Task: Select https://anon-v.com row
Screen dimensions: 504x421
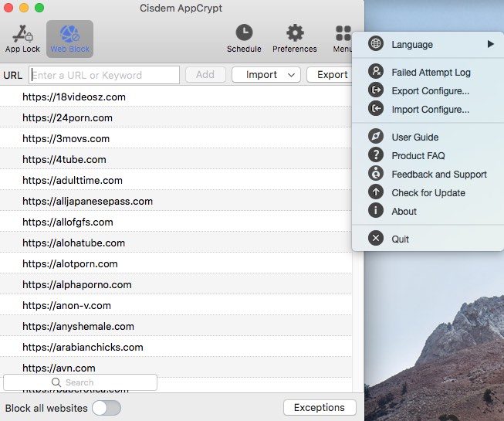Action: point(175,306)
